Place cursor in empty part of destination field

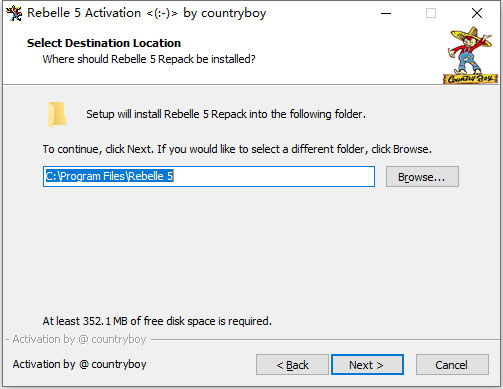coord(273,176)
